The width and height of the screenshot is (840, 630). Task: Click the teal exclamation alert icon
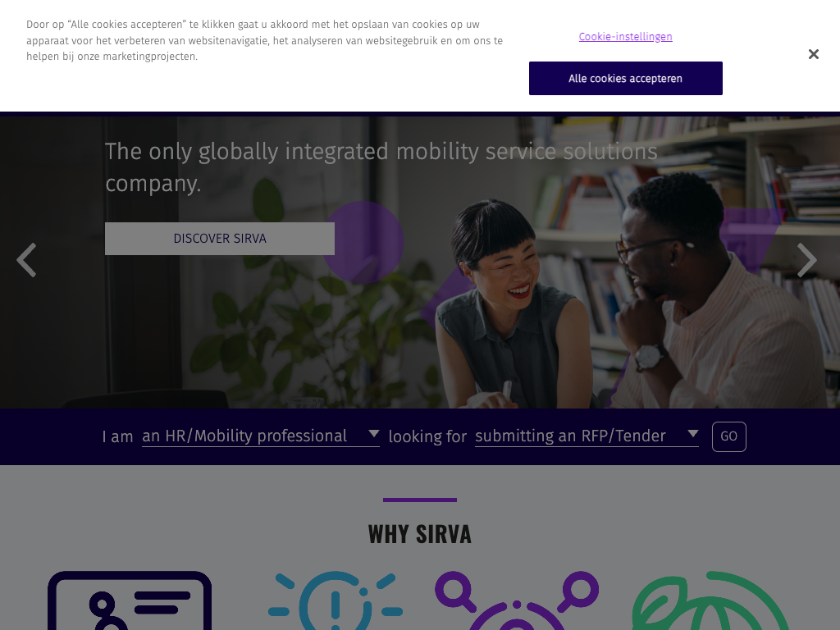tap(336, 600)
